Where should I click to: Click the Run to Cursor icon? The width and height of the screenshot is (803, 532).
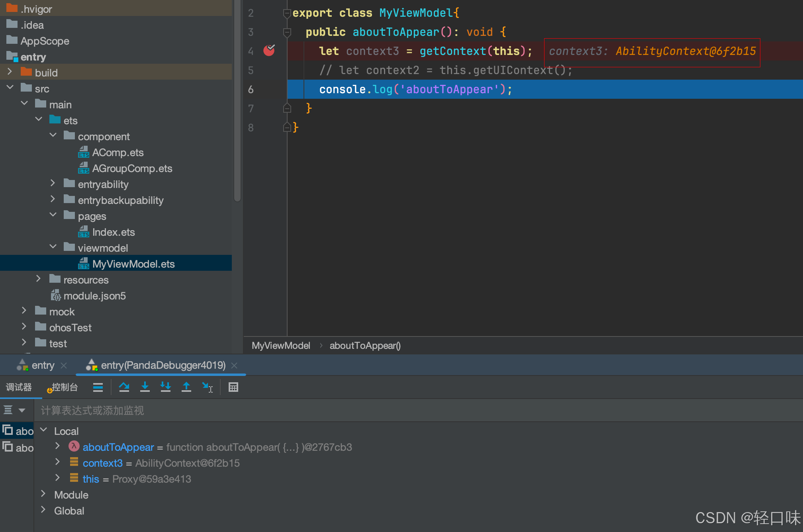click(208, 387)
